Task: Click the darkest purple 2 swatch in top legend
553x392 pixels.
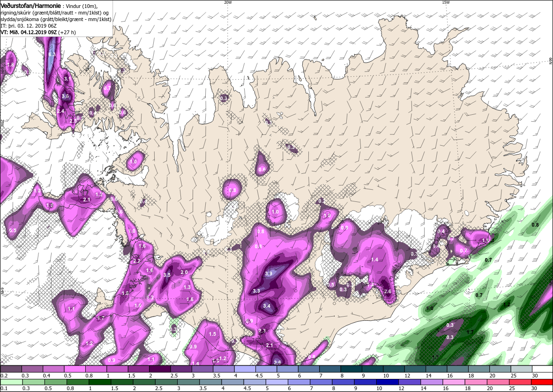Action: point(160,369)
